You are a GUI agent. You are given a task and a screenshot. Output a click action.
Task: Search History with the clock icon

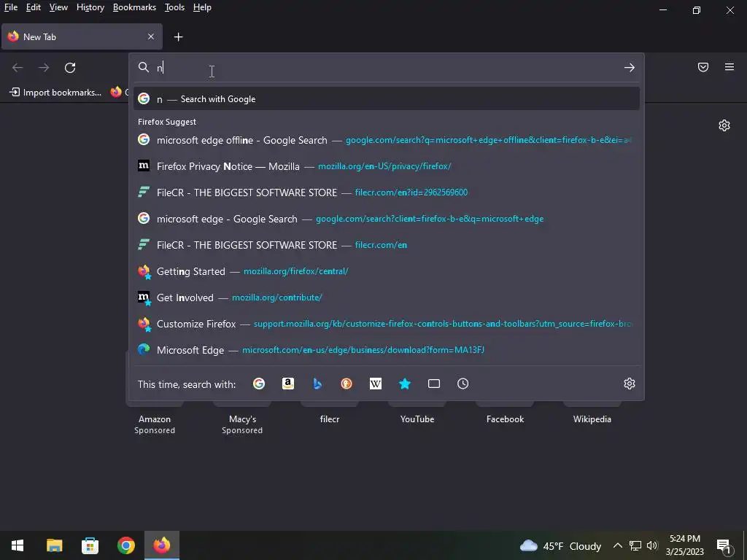463,384
